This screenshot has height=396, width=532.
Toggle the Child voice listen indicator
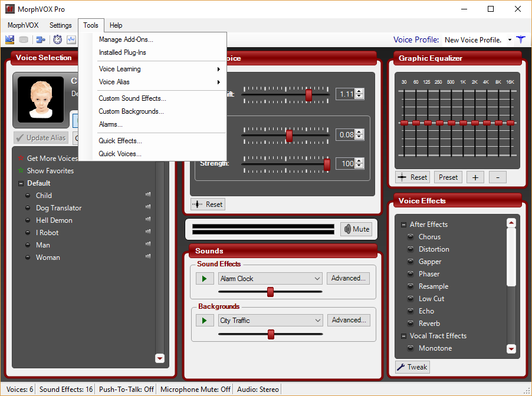(x=147, y=194)
